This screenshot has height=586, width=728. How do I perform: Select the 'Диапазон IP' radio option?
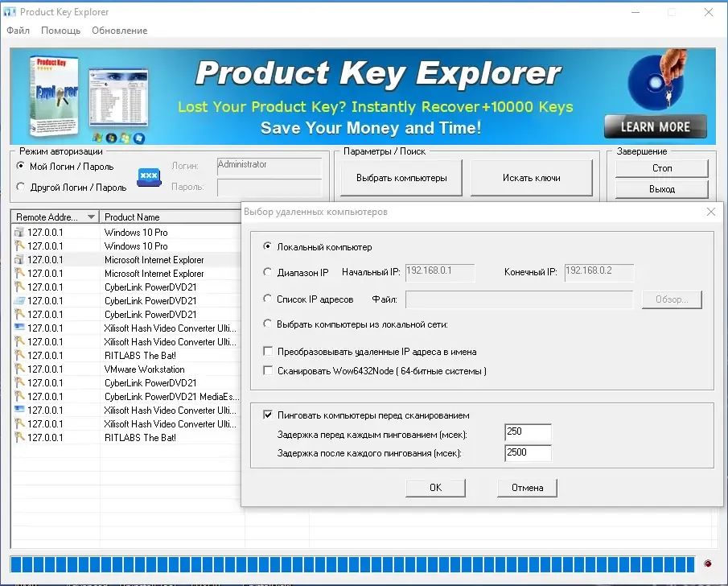pos(267,272)
